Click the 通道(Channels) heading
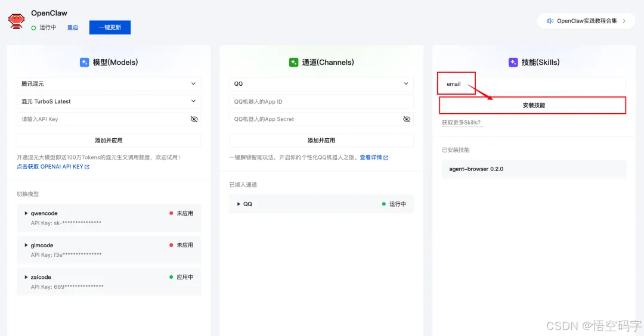Image resolution: width=644 pixels, height=336 pixels. tap(328, 63)
